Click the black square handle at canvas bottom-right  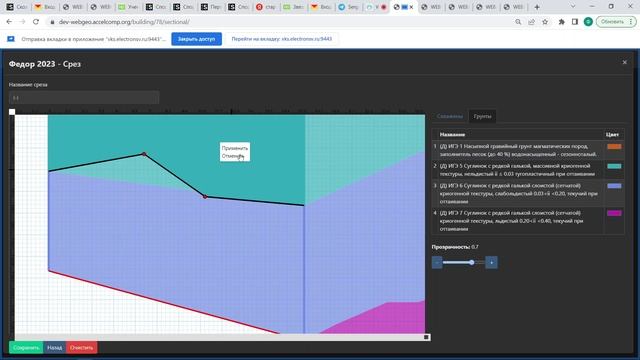(x=426, y=337)
